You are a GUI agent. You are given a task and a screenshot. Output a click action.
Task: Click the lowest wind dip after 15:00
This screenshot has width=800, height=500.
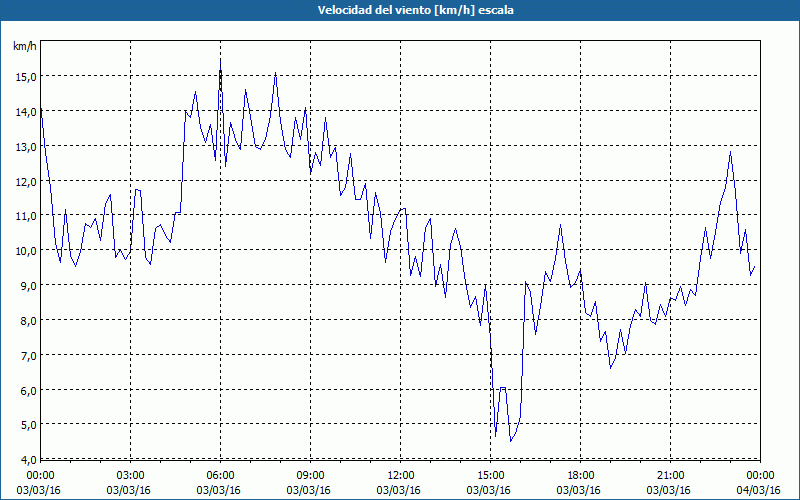[511, 441]
